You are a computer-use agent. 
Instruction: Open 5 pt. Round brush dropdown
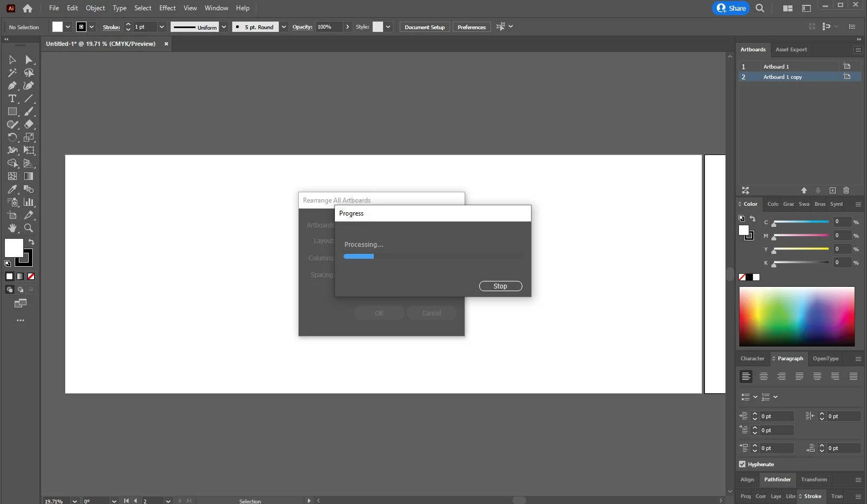point(284,27)
